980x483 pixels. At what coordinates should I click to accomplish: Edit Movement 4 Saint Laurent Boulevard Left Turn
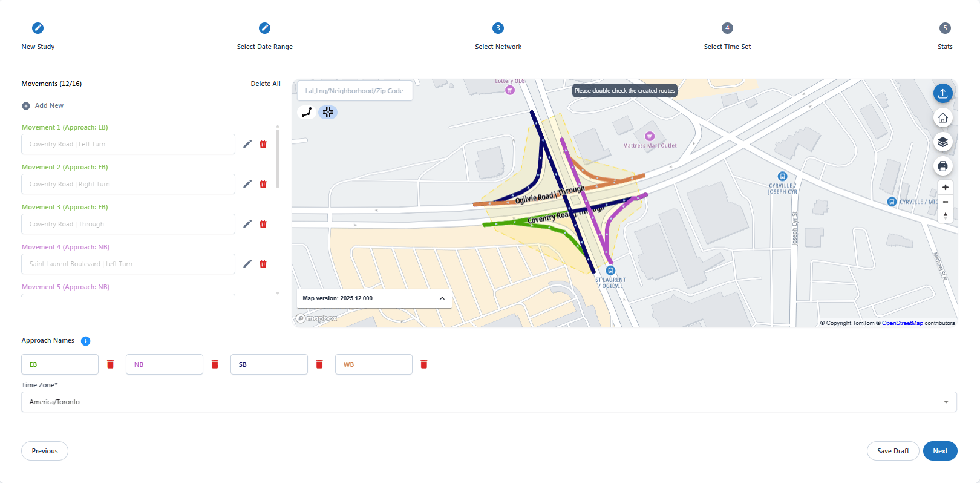pyautogui.click(x=247, y=264)
